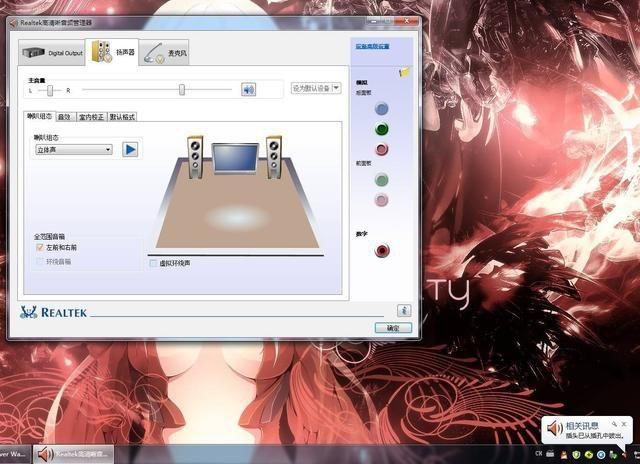Click the 确定 button
This screenshot has height=464, width=640.
tap(393, 327)
